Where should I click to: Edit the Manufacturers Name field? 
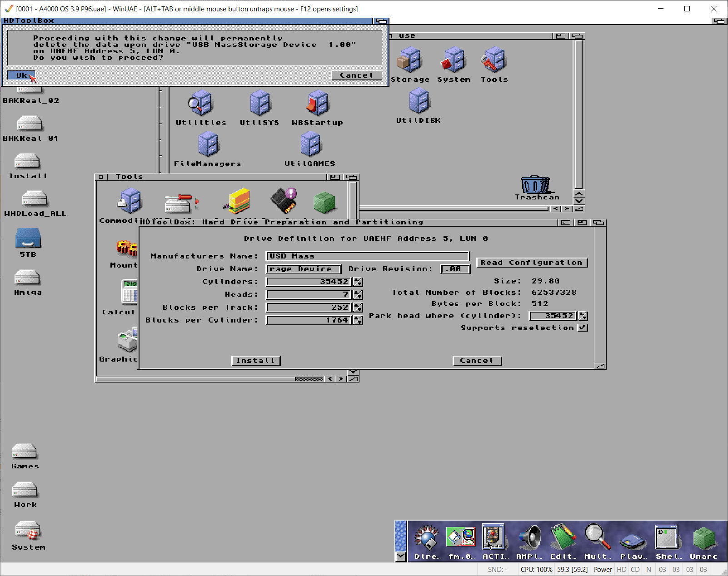[x=368, y=256]
